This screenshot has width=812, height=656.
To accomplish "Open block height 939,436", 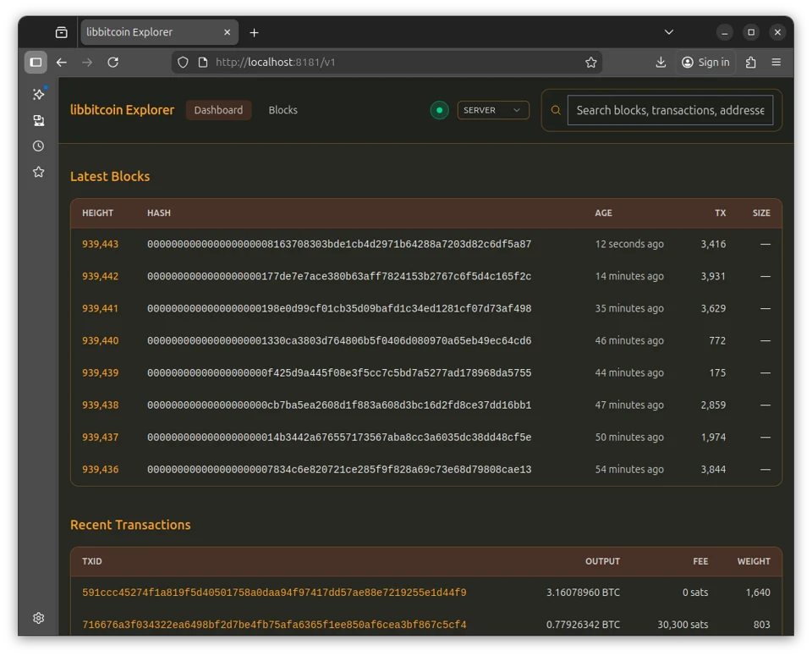I will 101,470.
